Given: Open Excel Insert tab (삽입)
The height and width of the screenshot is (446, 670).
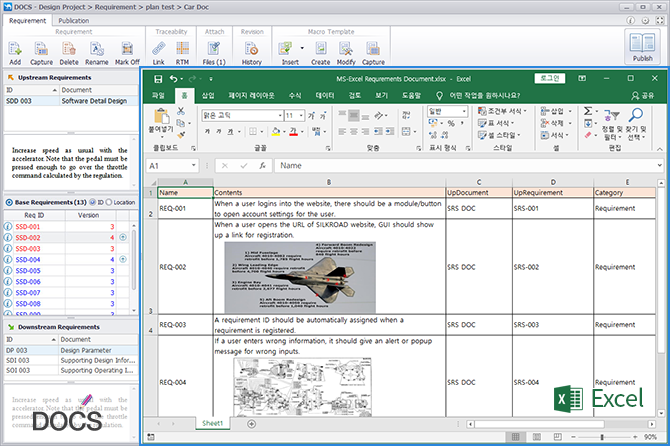Looking at the screenshot, I should tap(208, 95).
